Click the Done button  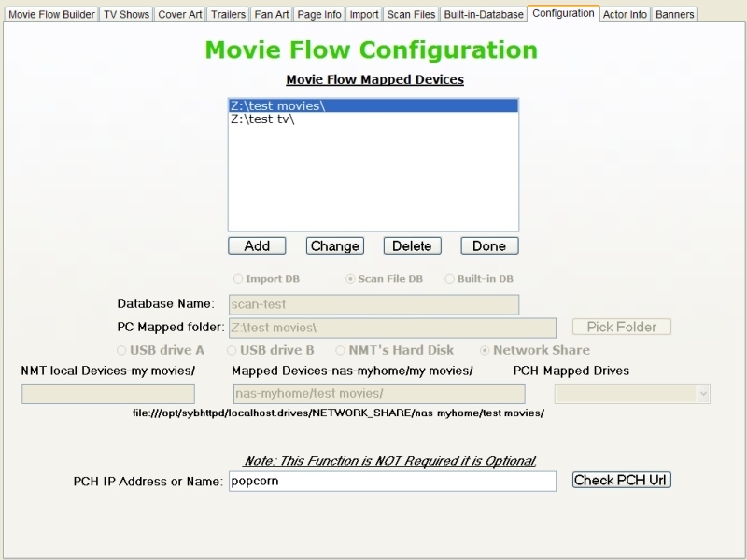488,245
